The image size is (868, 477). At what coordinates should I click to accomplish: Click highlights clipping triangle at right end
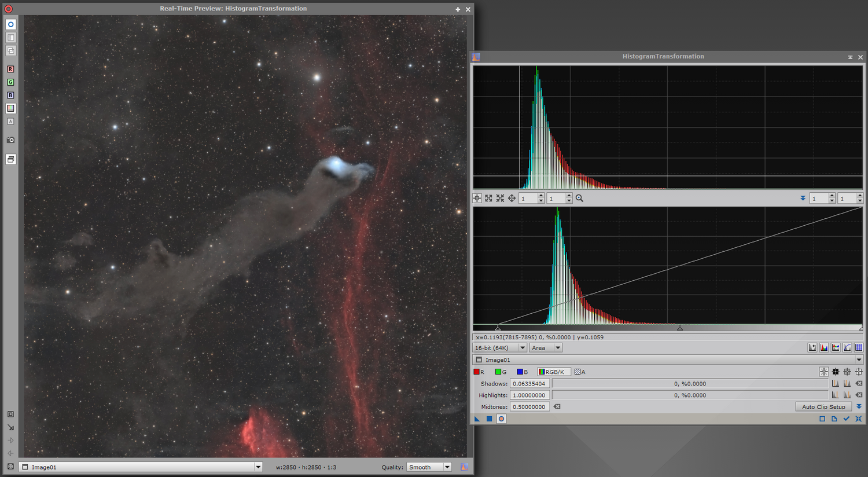860,328
